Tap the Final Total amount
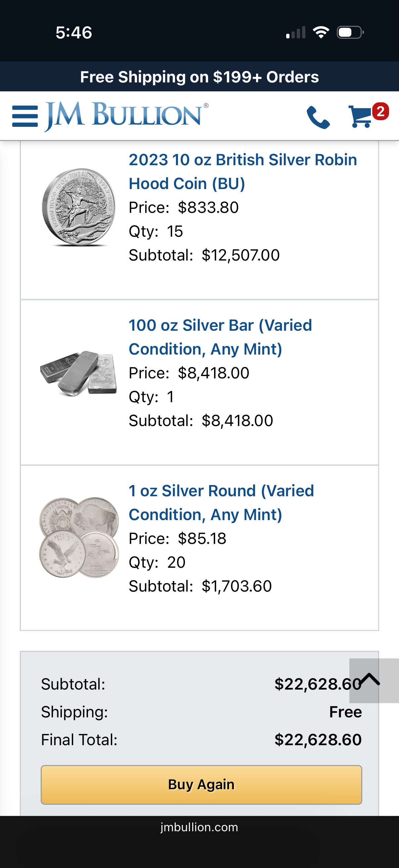399x868 pixels. tap(318, 740)
